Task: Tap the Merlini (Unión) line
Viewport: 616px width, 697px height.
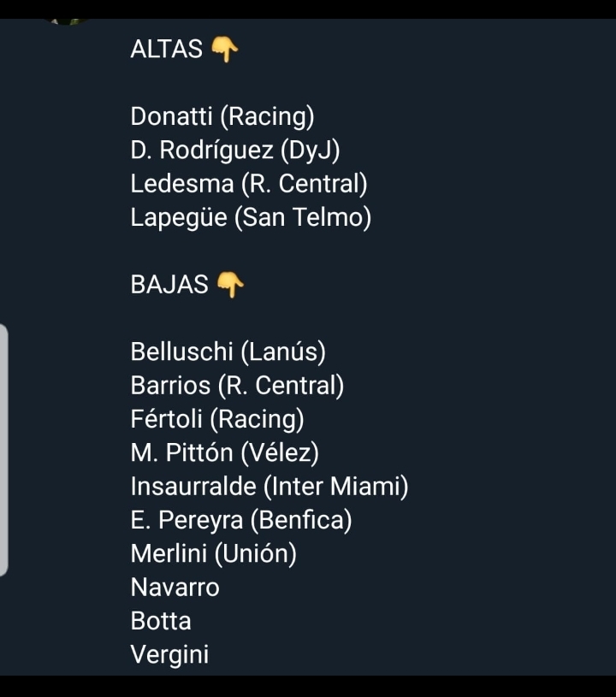Action: 214,554
